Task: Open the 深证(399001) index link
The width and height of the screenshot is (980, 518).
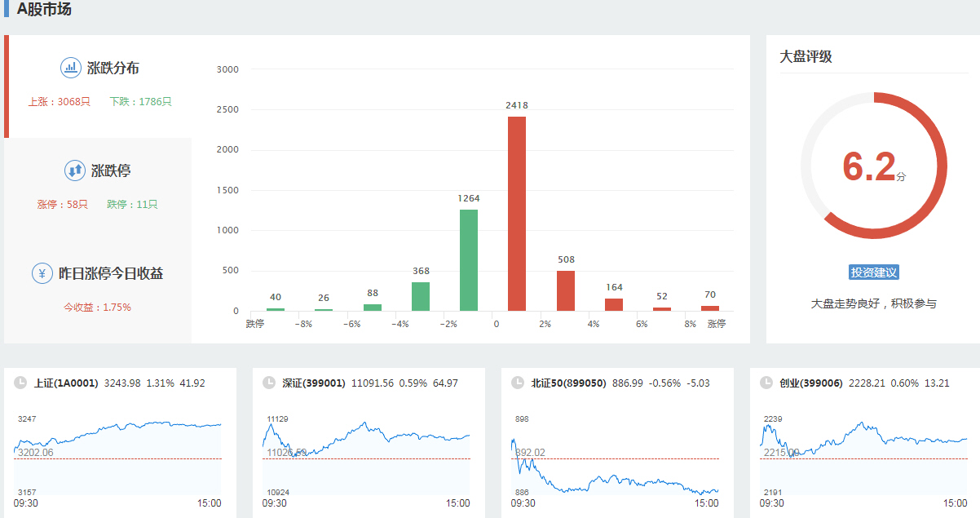Action: coord(314,383)
